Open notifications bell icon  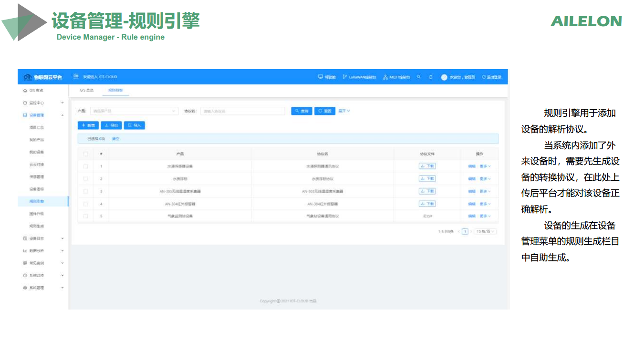tap(431, 77)
